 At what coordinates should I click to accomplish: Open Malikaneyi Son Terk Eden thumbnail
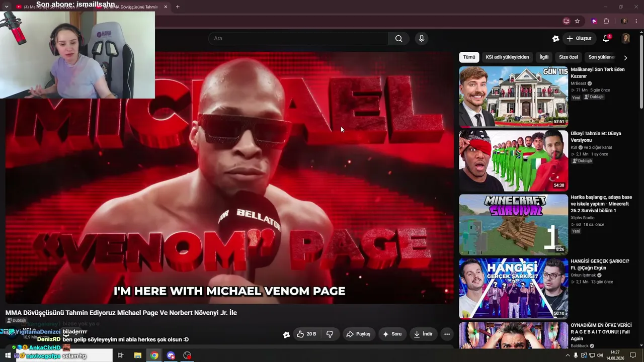513,97
